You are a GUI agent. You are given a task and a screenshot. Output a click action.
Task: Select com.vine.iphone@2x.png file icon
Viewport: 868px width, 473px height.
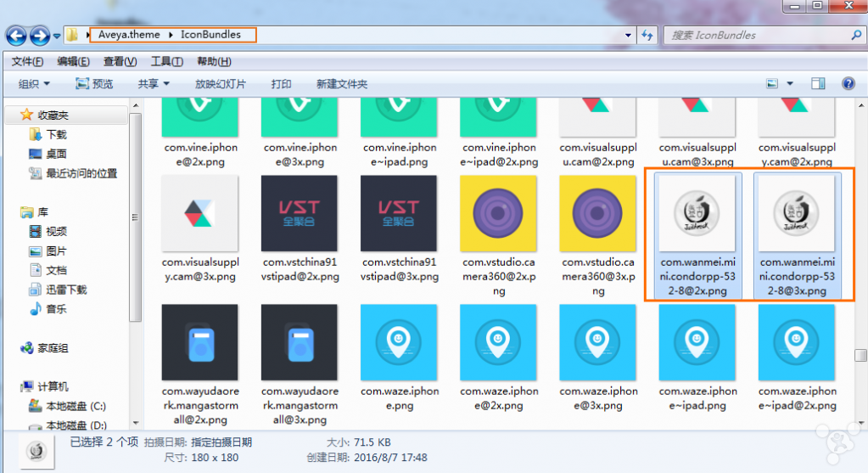(200, 117)
